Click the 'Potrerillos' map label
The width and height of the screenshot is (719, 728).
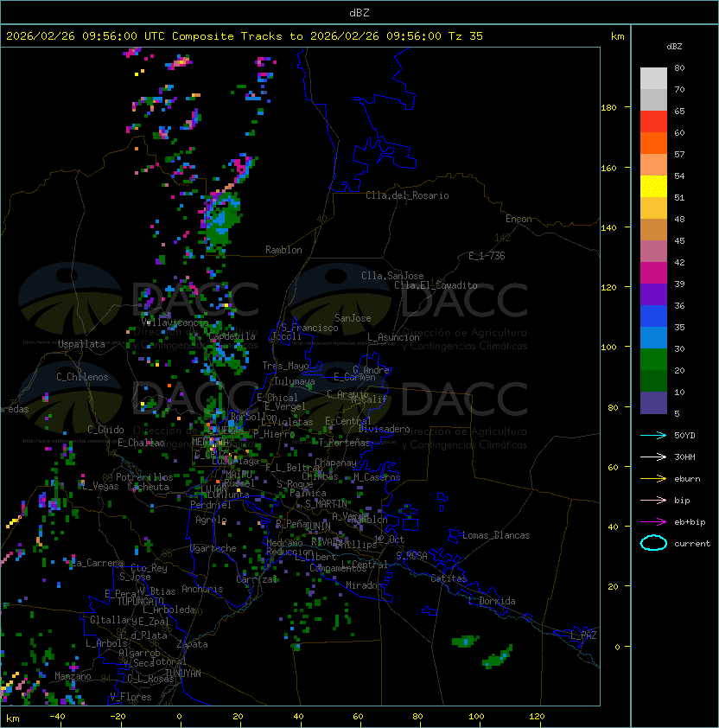point(144,477)
